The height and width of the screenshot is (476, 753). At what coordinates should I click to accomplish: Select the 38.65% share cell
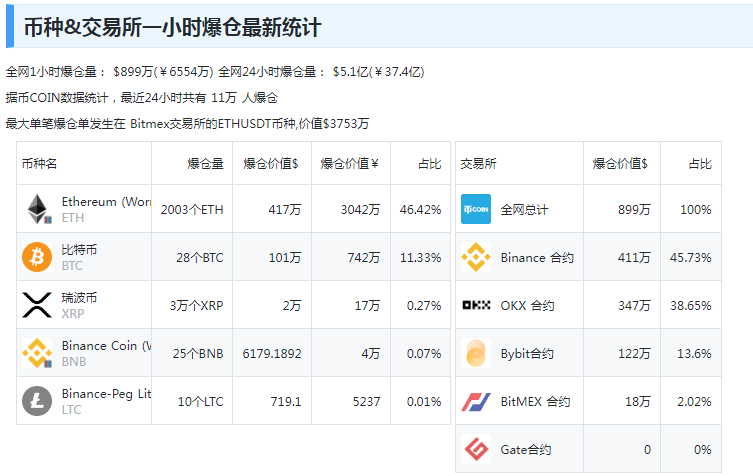click(691, 305)
